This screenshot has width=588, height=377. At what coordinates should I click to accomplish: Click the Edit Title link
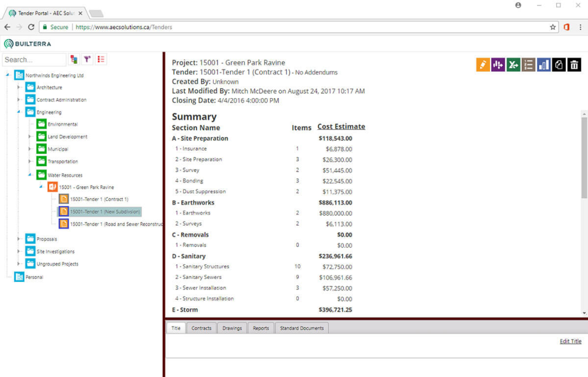click(570, 341)
